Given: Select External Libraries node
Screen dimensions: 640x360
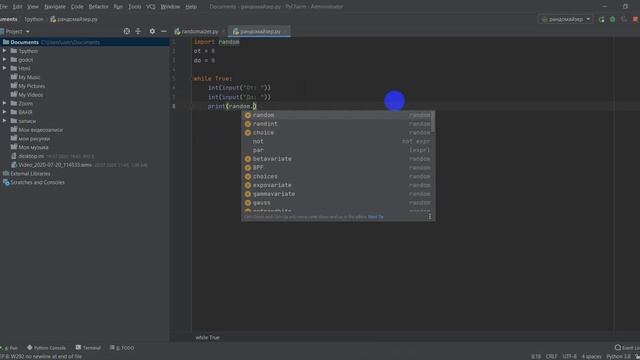Looking at the screenshot, I should (30, 173).
